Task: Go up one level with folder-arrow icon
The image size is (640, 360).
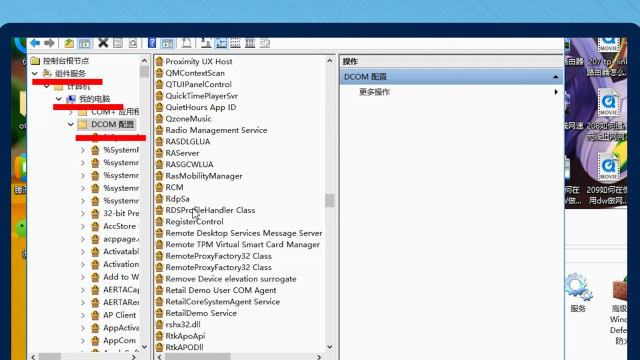Action: tap(69, 43)
